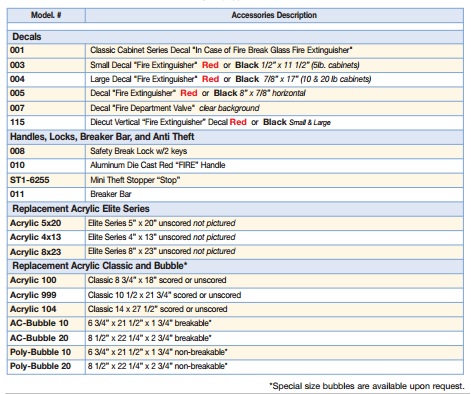Screen dimensions: 471x394
Task: Select Safety Break Lock w/2 keys row
Action: 235,151
